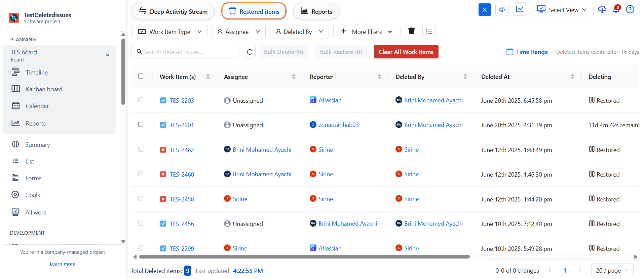This screenshot has height=279, width=644.
Task: Click the cloud download icon
Action: (x=602, y=9)
